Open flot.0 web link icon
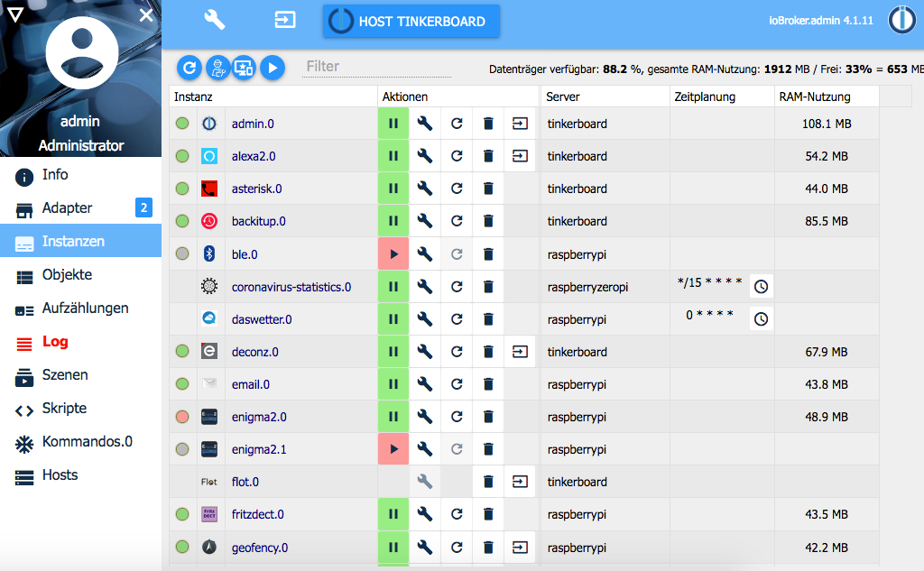 pos(520,482)
